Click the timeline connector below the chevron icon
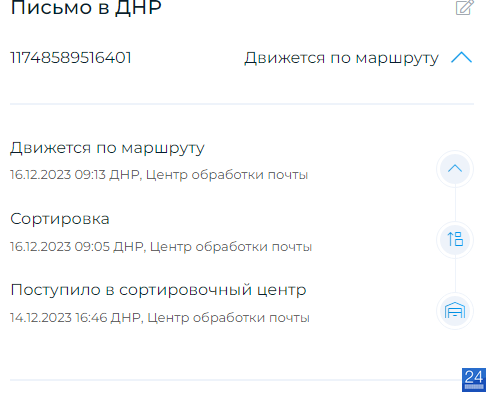 (455, 204)
